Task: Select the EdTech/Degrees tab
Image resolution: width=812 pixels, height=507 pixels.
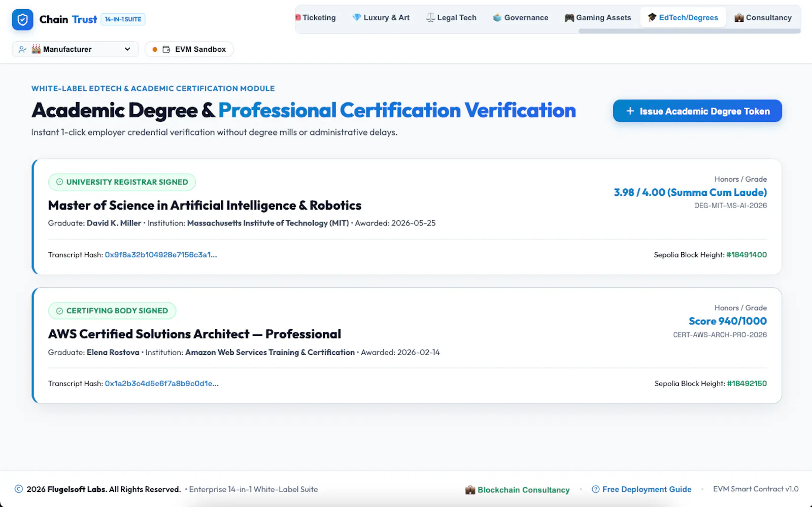Action: [683, 18]
